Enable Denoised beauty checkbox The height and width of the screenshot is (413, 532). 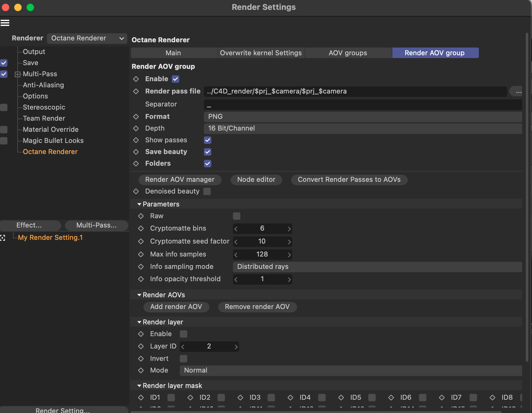[207, 191]
